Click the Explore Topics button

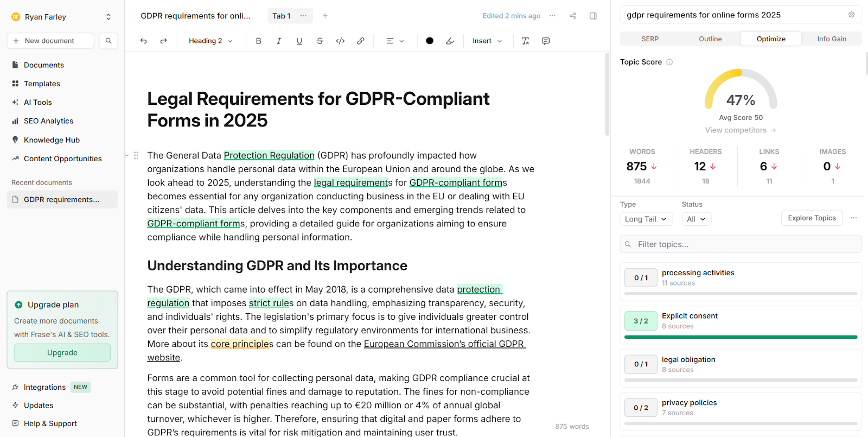pyautogui.click(x=812, y=218)
